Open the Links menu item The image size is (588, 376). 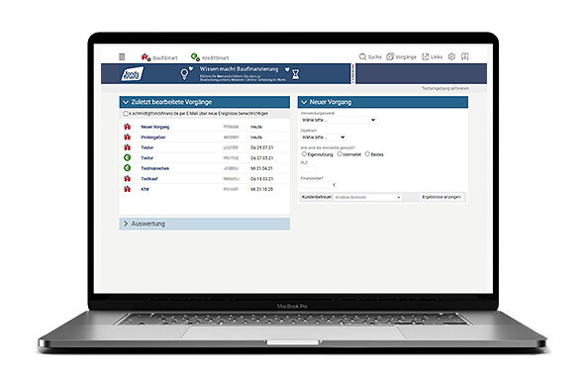point(432,57)
